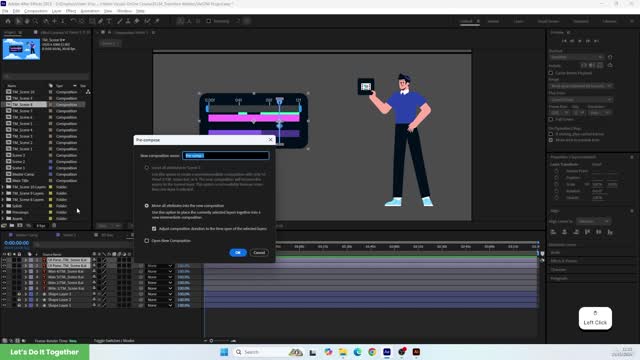Viewport: 640px width, 360px height.
Task: Click the Anchor Point stopwatch icon
Action: coord(556,171)
